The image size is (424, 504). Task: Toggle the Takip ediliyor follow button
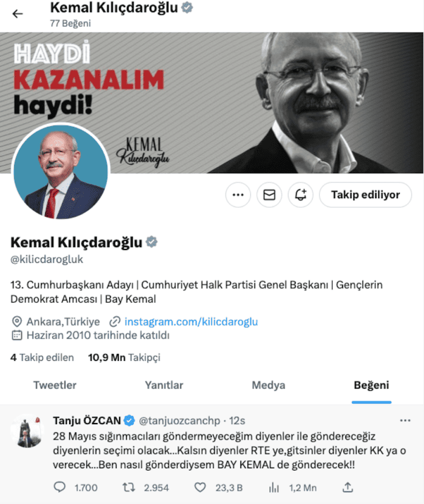[365, 195]
